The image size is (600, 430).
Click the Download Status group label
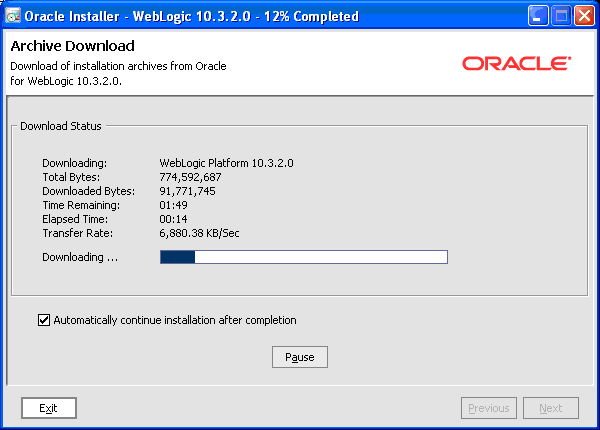tap(61, 126)
